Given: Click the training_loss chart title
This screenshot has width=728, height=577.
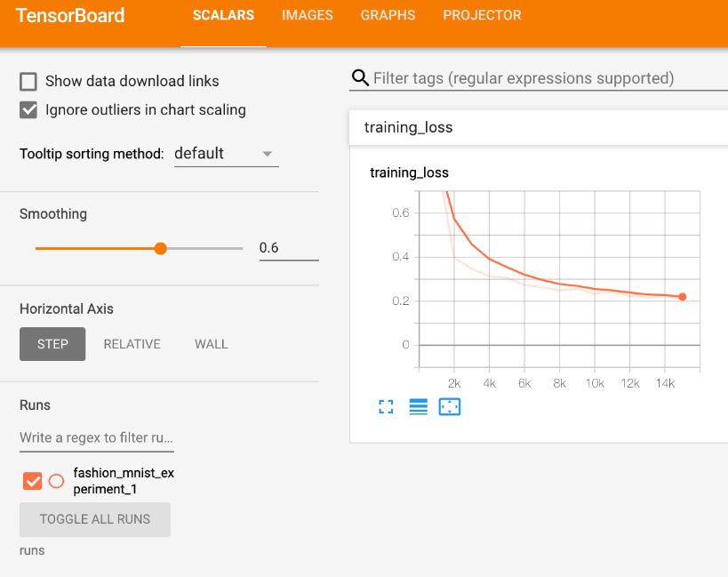Looking at the screenshot, I should 409,172.
